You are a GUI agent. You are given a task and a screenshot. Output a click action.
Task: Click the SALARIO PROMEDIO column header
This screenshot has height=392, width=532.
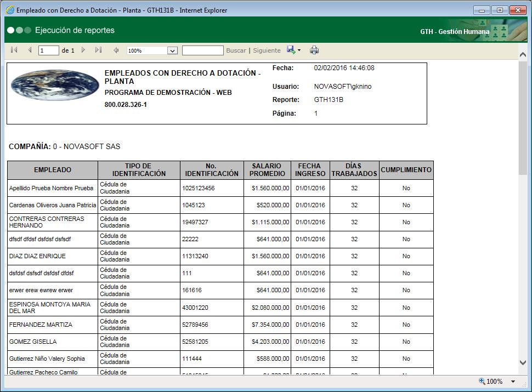tap(267, 170)
